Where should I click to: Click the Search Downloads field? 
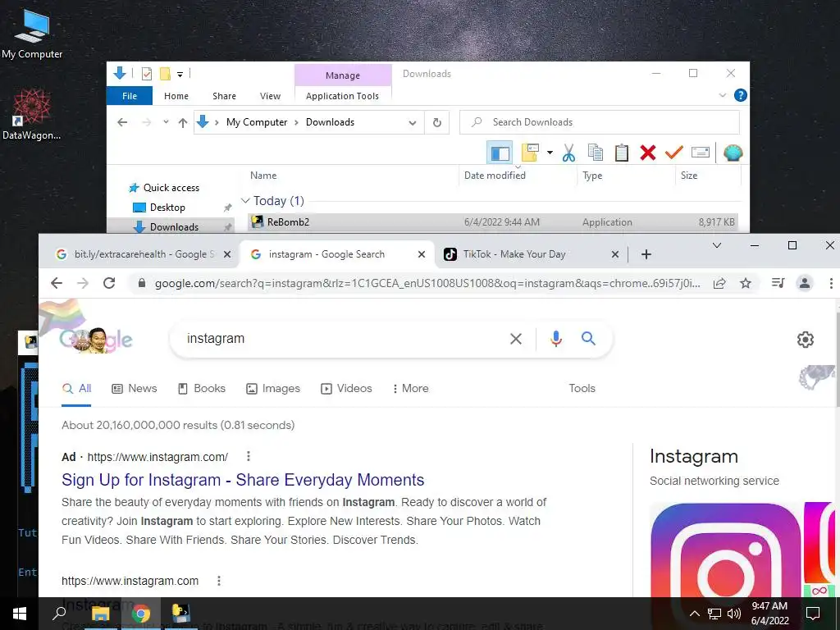(600, 122)
